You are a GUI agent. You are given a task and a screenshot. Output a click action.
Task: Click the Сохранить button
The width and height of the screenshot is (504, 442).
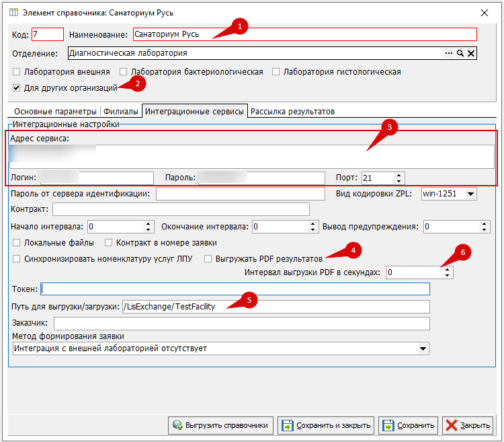click(408, 425)
